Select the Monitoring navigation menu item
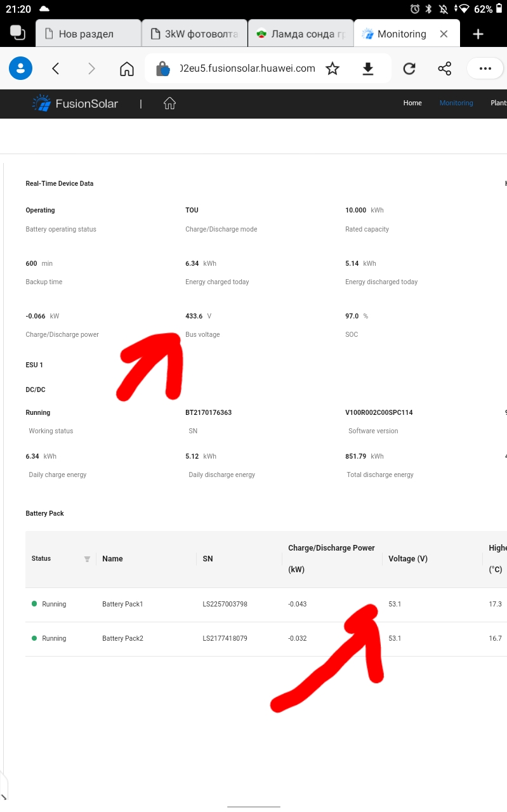This screenshot has height=812, width=507. 456,103
